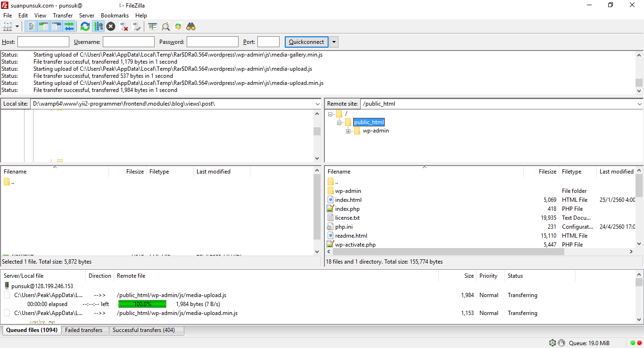Select license.txt in remote file list

(x=347, y=218)
